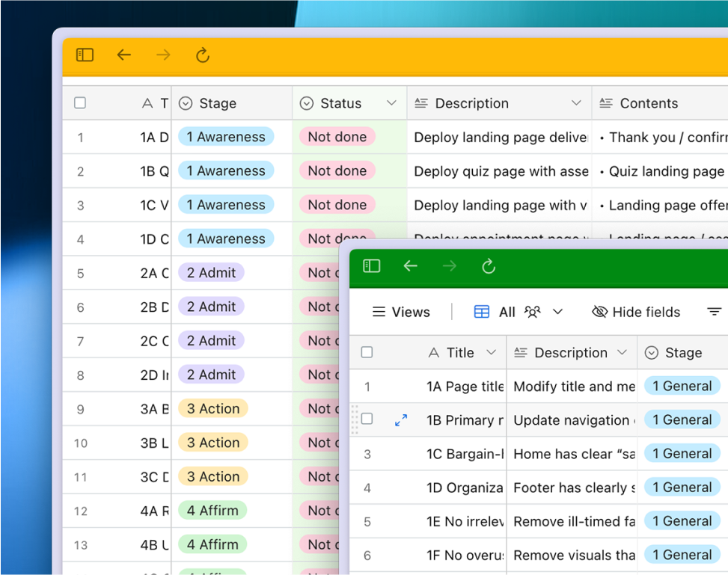Reload page in the yellow window
The height and width of the screenshot is (575, 728).
202,55
